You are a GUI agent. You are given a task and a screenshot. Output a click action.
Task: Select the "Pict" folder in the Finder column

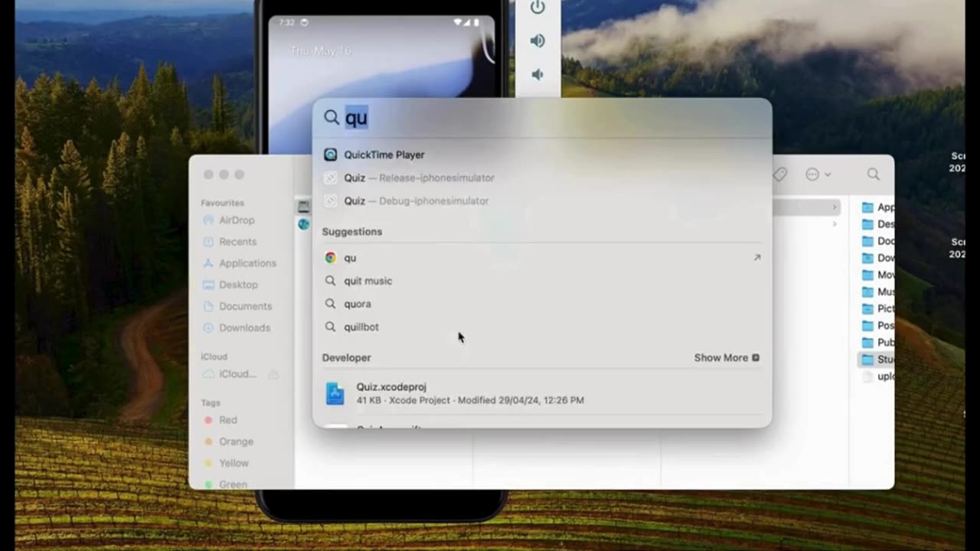pyautogui.click(x=877, y=308)
